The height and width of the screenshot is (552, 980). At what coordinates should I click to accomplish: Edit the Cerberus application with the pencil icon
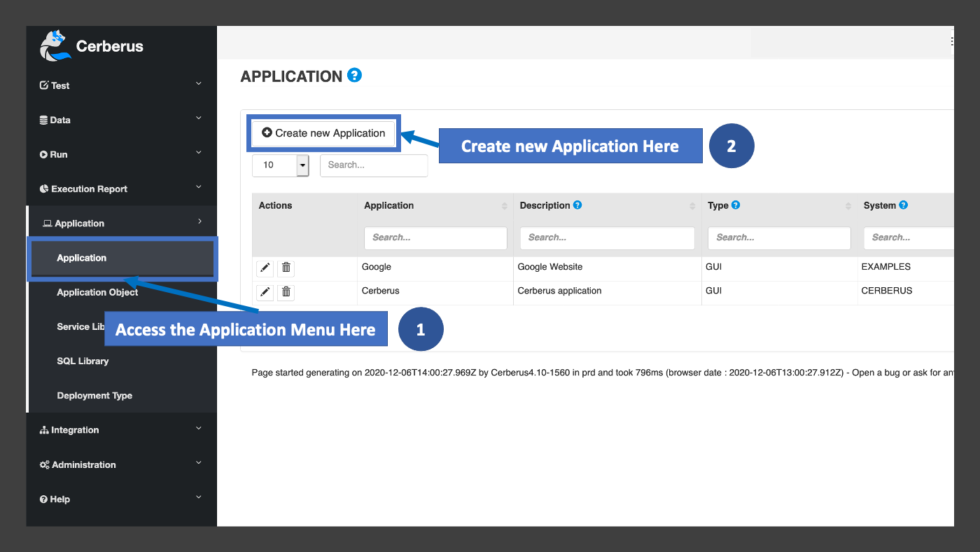265,292
